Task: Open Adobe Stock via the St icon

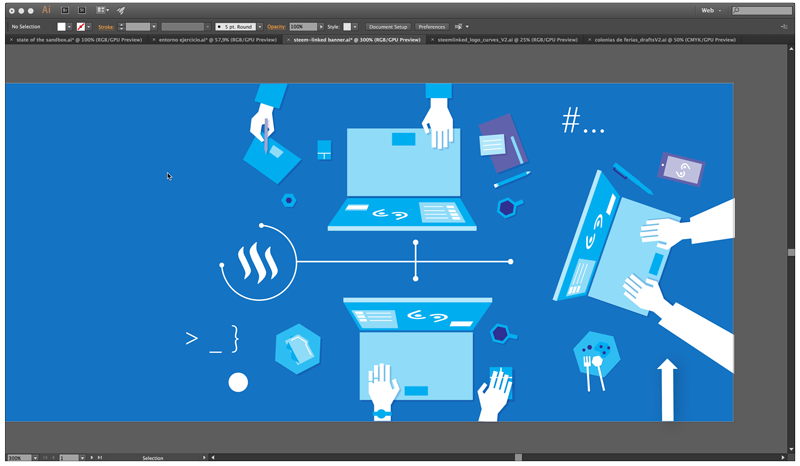Action: pos(82,10)
